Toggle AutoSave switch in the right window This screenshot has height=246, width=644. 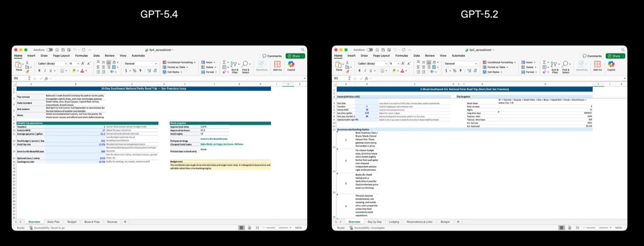click(x=370, y=49)
